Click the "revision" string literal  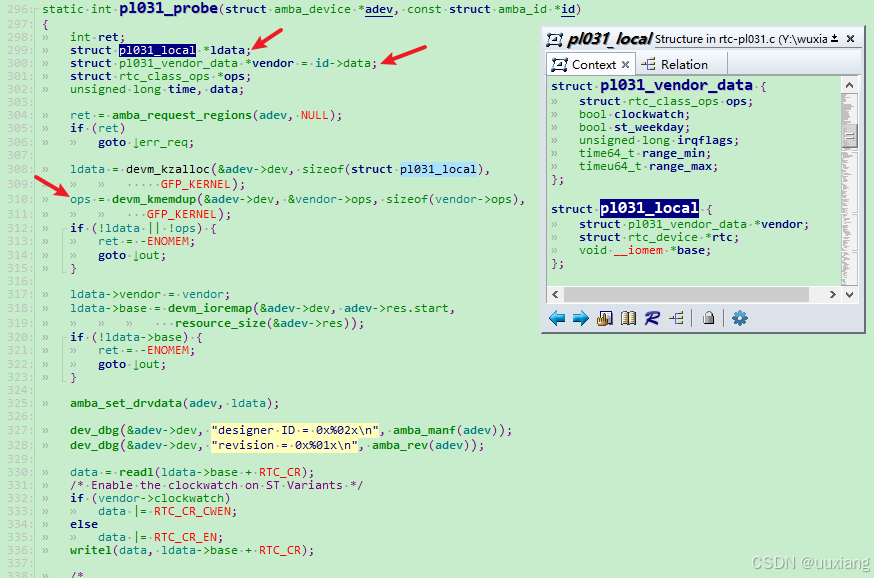284,445
